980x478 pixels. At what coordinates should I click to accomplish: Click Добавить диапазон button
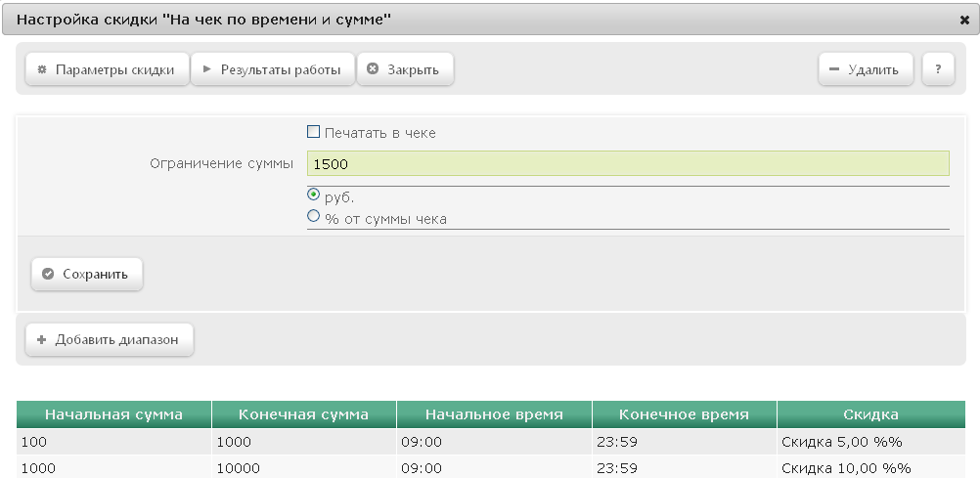point(110,340)
